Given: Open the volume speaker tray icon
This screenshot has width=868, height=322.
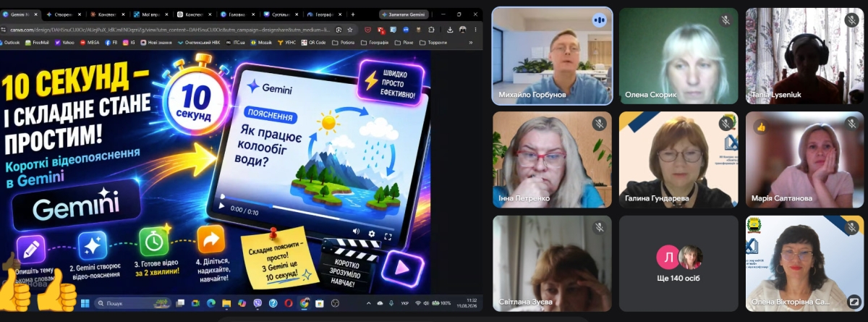Looking at the screenshot, I should tap(427, 304).
